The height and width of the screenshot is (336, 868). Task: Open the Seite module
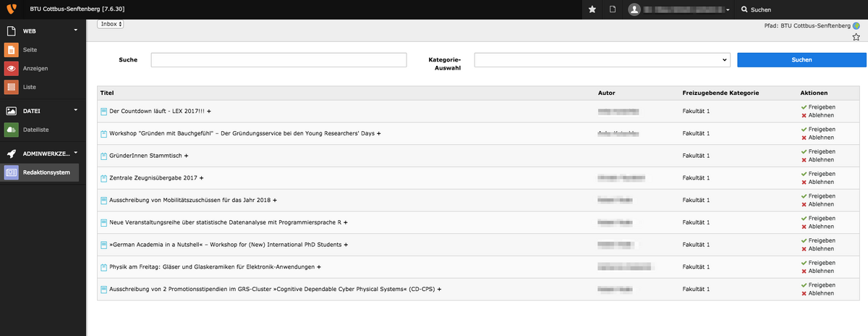click(x=30, y=49)
